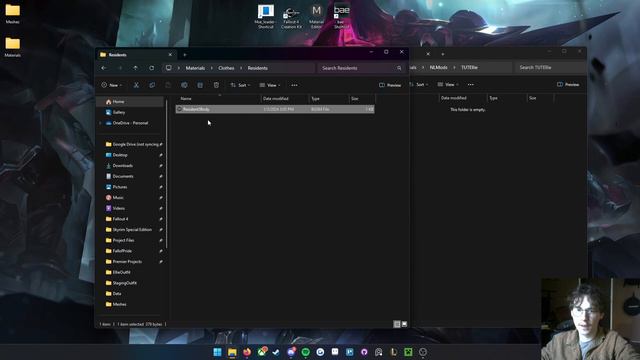Select Home in the navigation pane
640x360 pixels.
(130, 102)
